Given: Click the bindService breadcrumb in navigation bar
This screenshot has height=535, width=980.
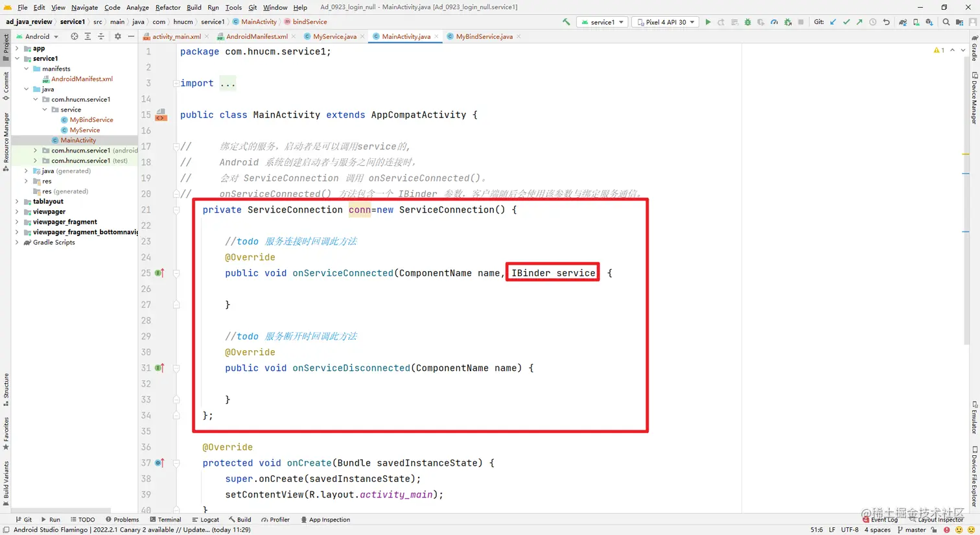Looking at the screenshot, I should click(305, 21).
